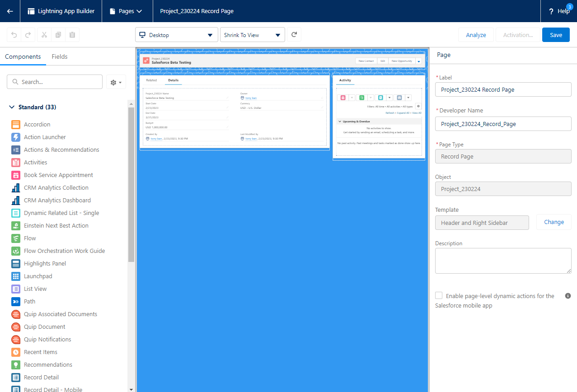Select Quip Associated Documents icon
Screen dimensions: 577x392
tap(16, 314)
